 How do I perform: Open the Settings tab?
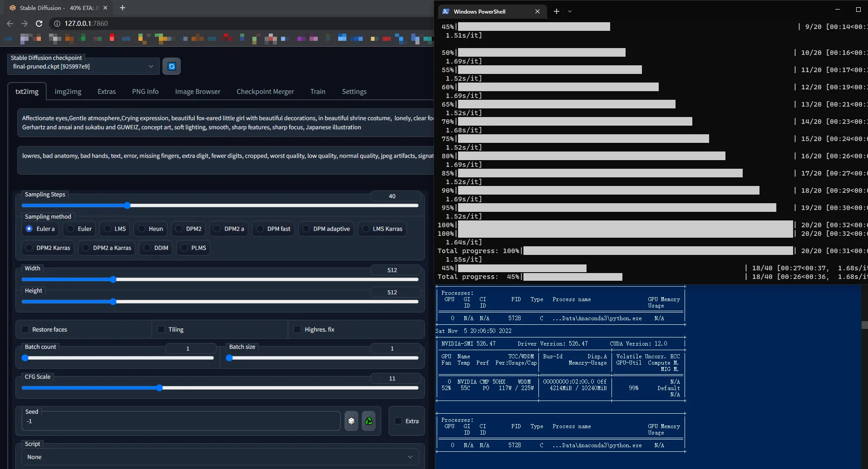click(x=354, y=92)
